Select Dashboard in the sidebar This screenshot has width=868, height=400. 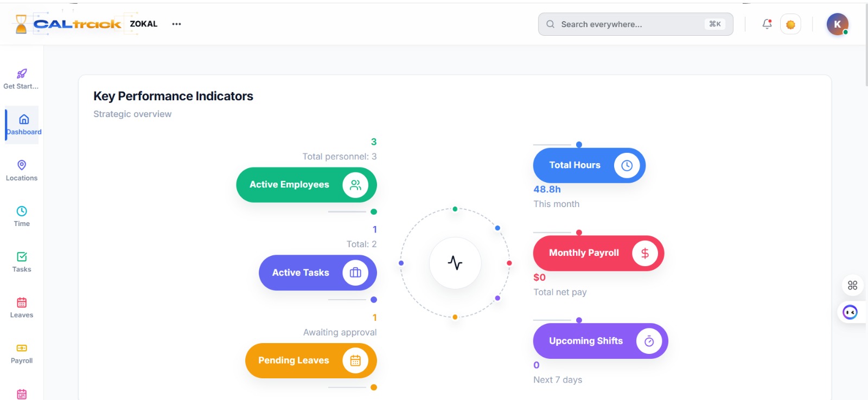(x=23, y=125)
